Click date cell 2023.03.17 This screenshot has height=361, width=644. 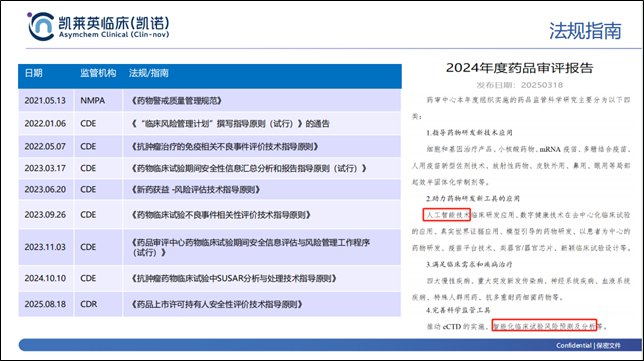tap(45, 168)
